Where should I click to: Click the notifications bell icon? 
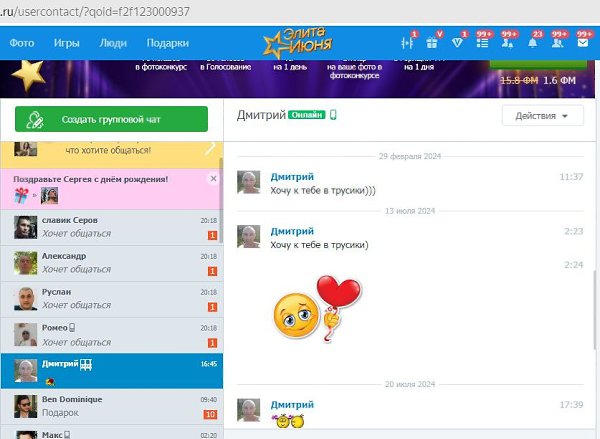[x=534, y=43]
